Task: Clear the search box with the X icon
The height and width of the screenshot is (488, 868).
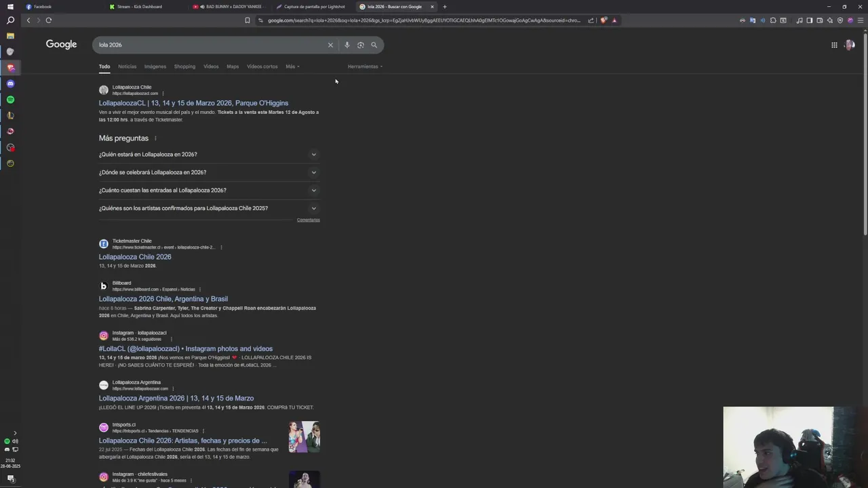Action: 330,45
